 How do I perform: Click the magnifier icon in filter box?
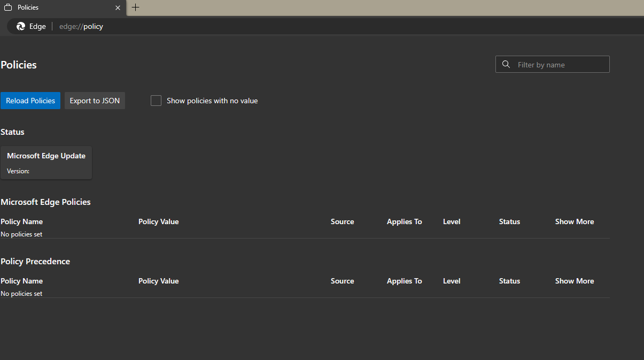[506, 64]
